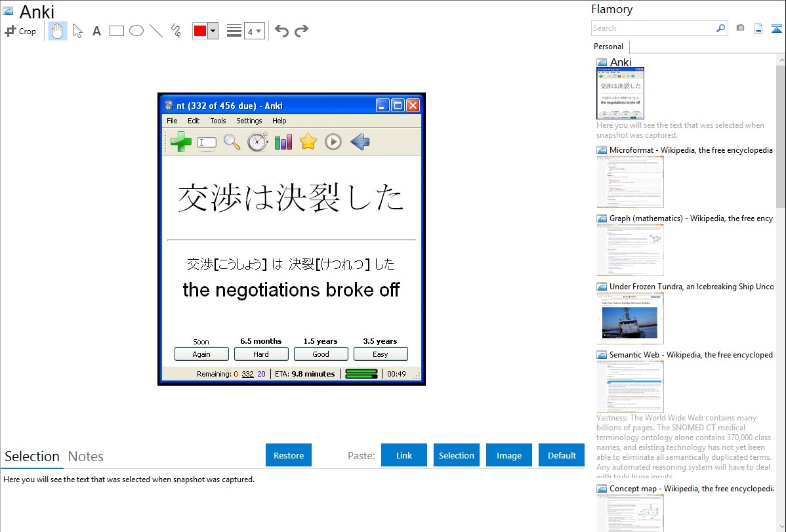The height and width of the screenshot is (532, 786).
Task: Click the Again answer button
Action: 201,354
